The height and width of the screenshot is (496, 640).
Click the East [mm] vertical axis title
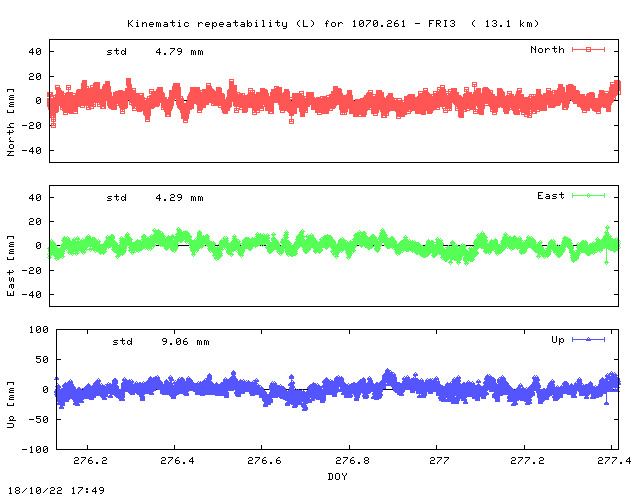point(11,265)
